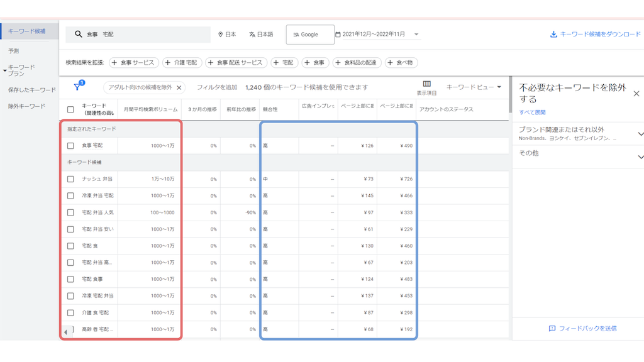This screenshot has width=644, height=362.
Task: Check the 食事 宅配 row checkbox
Action: coord(70,146)
